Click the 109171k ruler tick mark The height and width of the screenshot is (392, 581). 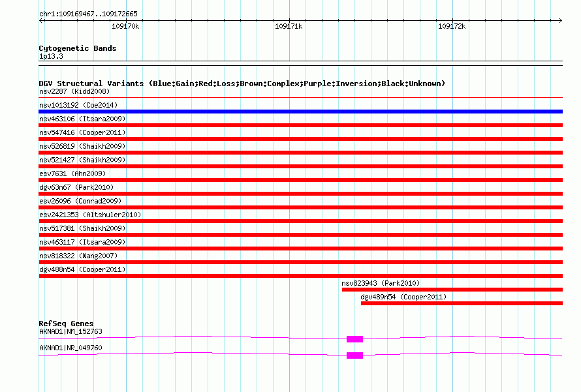(x=289, y=20)
